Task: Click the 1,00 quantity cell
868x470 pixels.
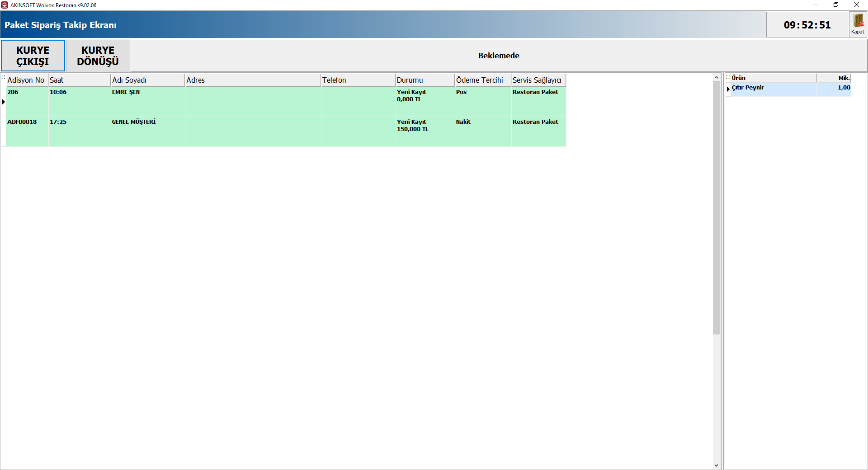Action: 834,89
